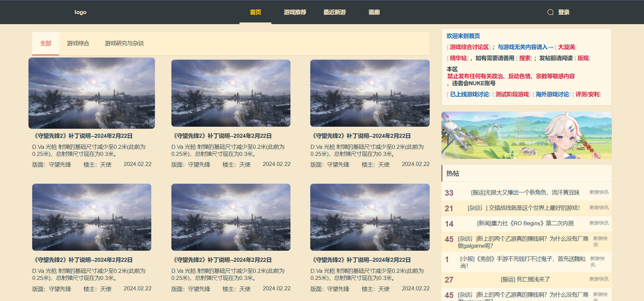
Task: Open hot post 交错战线就是这个世界上最好的游戏
Action: click(524, 208)
